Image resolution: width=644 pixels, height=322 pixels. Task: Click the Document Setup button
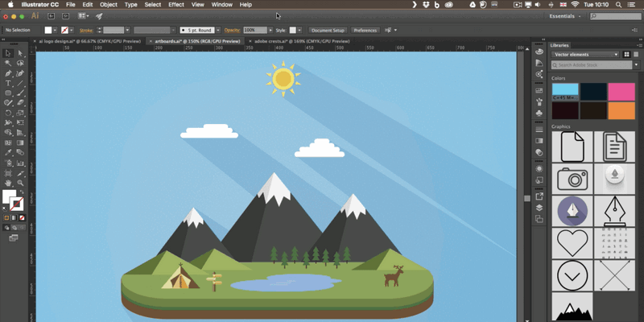click(x=328, y=30)
